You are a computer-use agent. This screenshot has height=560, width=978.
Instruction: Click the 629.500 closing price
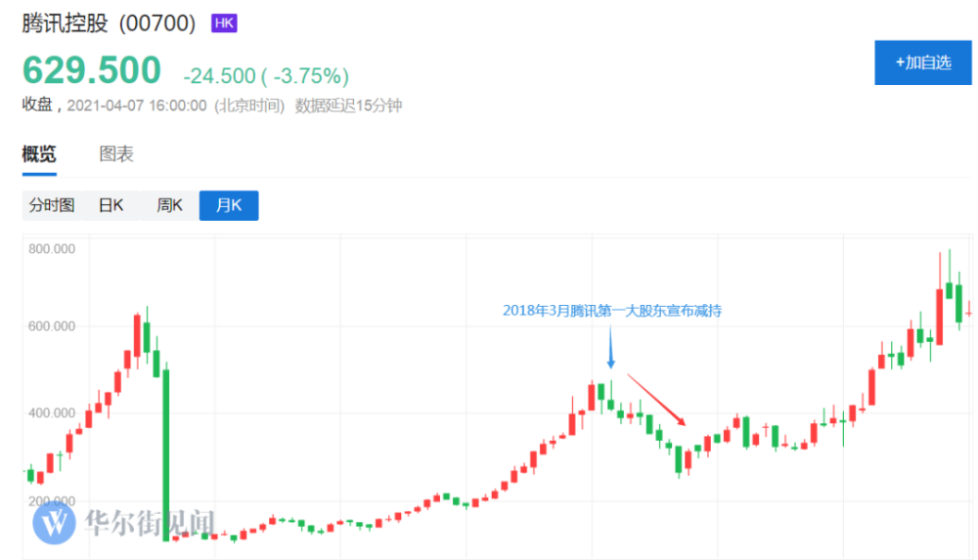tap(92, 69)
